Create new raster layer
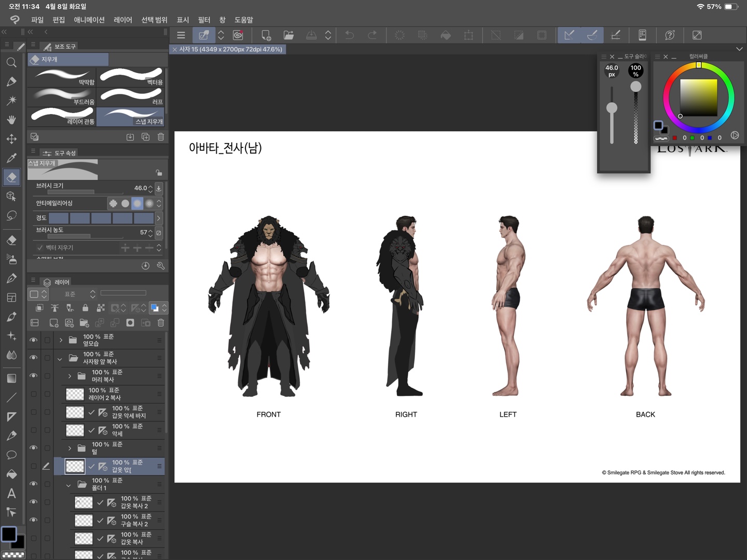The width and height of the screenshot is (747, 560). [53, 323]
